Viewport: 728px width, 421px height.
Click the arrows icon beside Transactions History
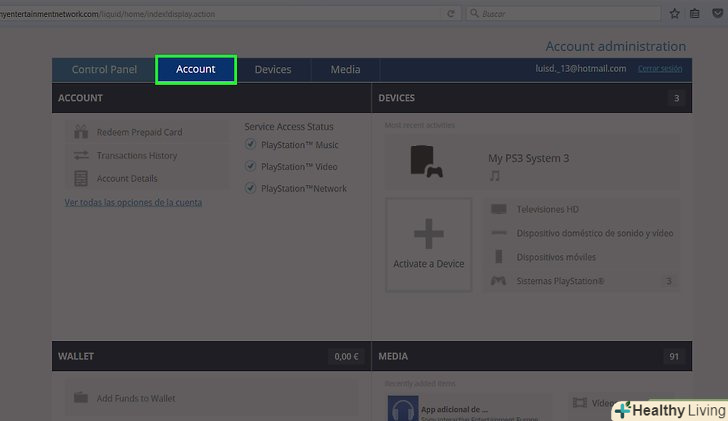pyautogui.click(x=81, y=155)
